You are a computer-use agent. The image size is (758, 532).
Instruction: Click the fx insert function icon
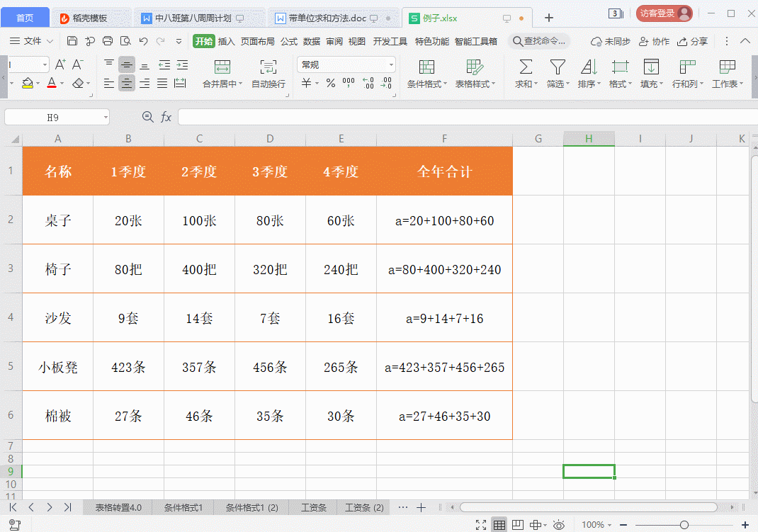tap(166, 117)
